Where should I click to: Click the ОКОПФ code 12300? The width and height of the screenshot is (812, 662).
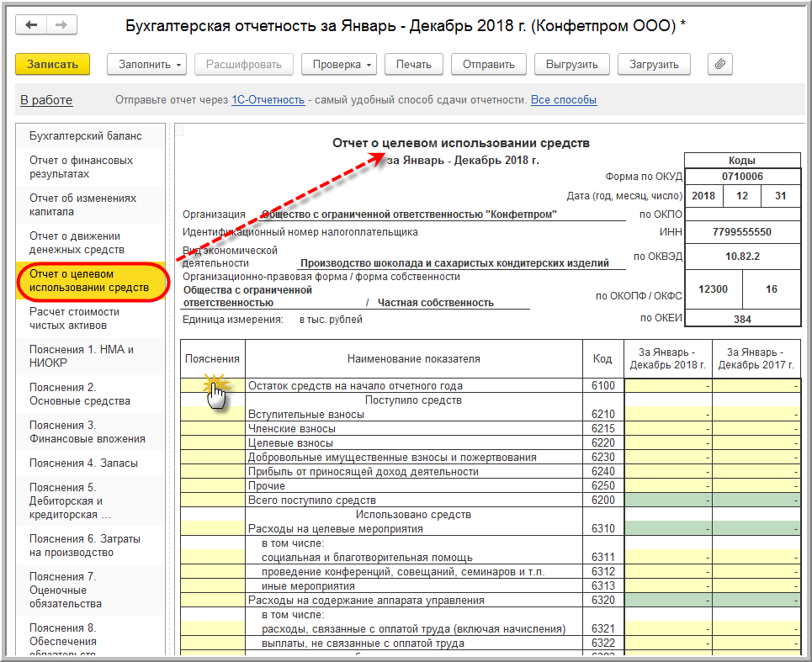click(713, 289)
